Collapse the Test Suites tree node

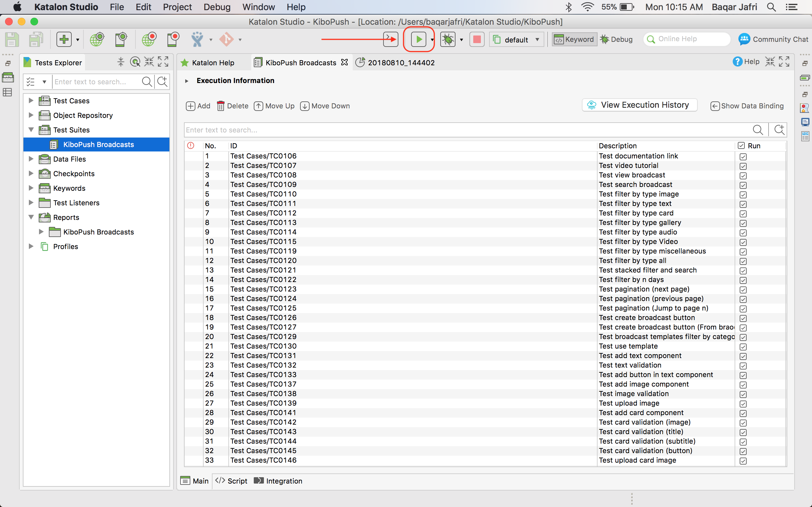30,130
